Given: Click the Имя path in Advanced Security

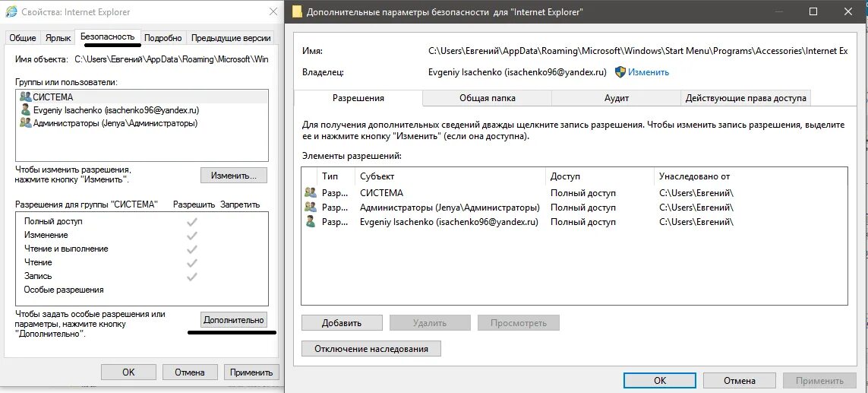Looking at the screenshot, I should pos(638,51).
